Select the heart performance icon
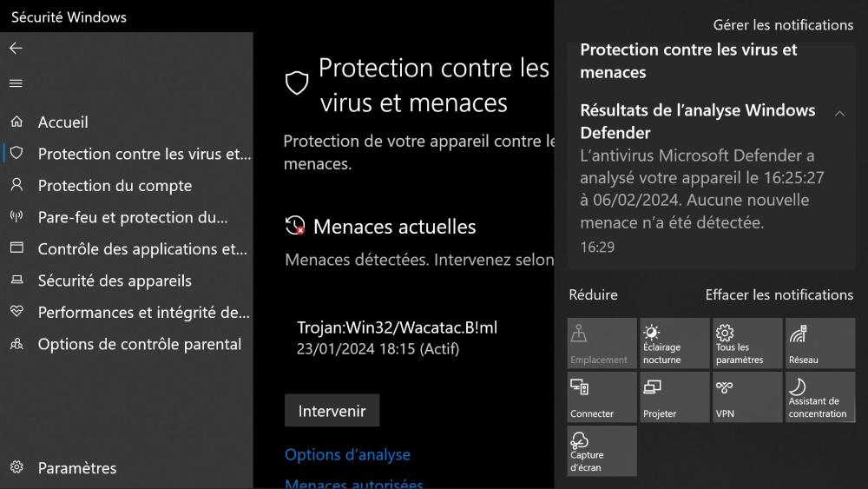 pos(16,312)
